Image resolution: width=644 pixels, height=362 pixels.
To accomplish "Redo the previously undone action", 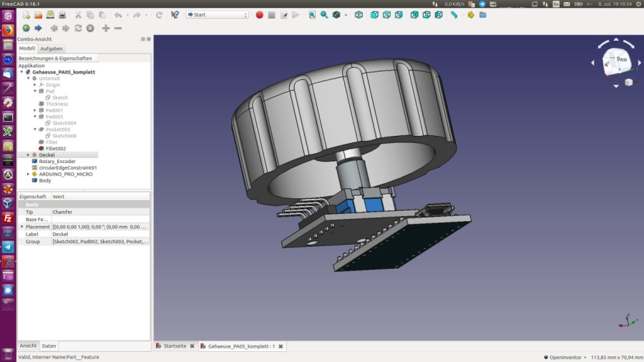I will (137, 15).
